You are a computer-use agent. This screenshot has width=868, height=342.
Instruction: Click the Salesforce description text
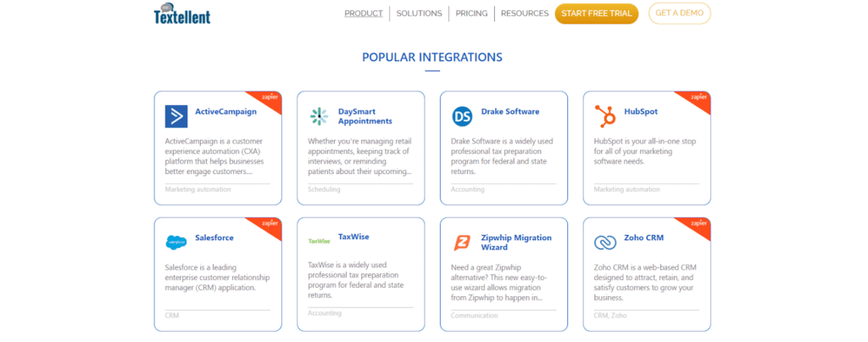tap(219, 278)
